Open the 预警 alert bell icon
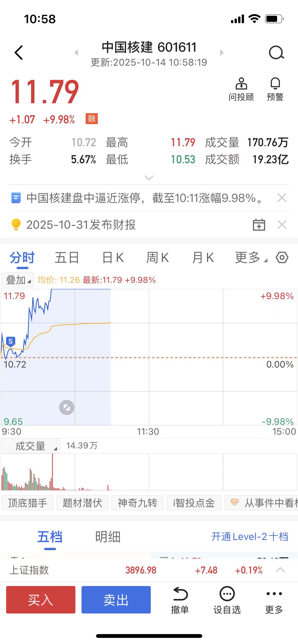The height and width of the screenshot is (644, 298). [x=275, y=89]
